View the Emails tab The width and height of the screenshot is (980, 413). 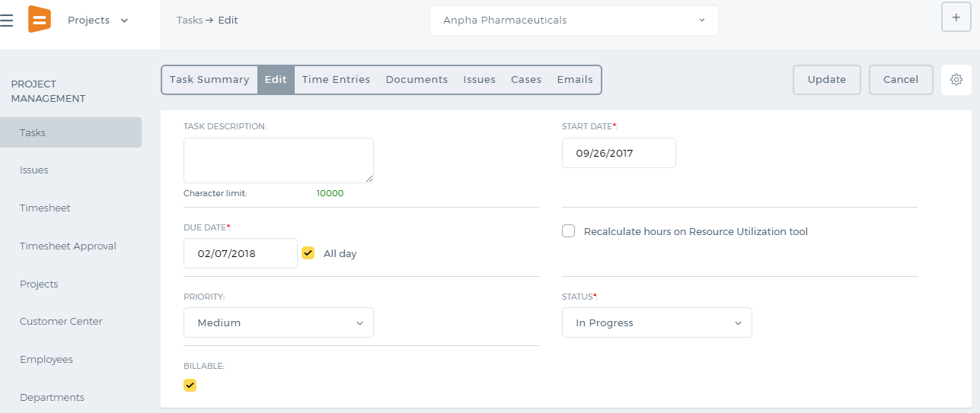coord(575,80)
